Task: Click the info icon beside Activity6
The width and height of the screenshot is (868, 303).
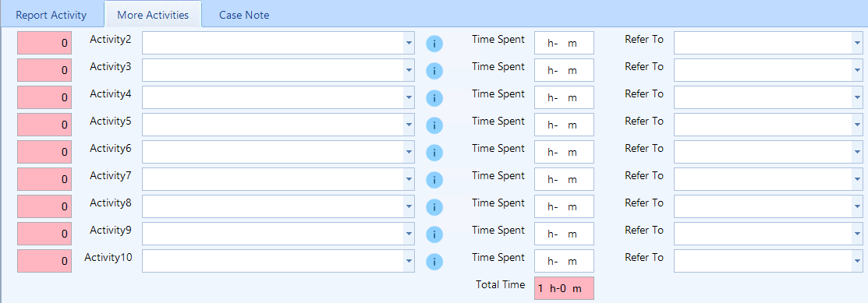Action: point(434,153)
